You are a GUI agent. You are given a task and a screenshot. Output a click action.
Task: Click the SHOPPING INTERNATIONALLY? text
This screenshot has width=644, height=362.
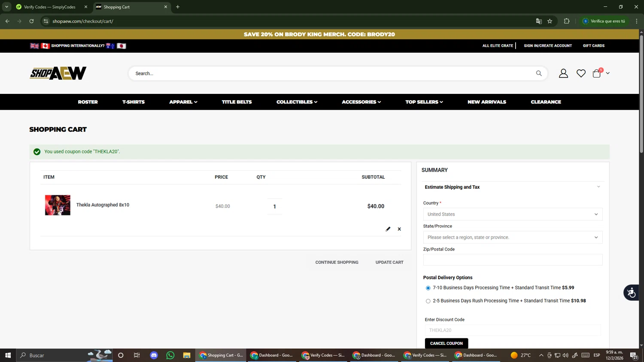coord(78,46)
